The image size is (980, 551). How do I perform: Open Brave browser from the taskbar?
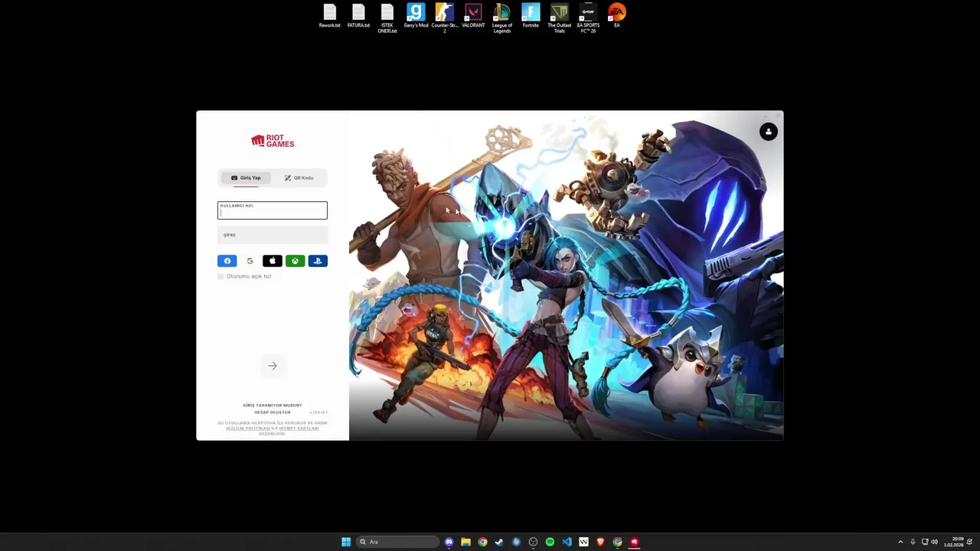click(600, 542)
